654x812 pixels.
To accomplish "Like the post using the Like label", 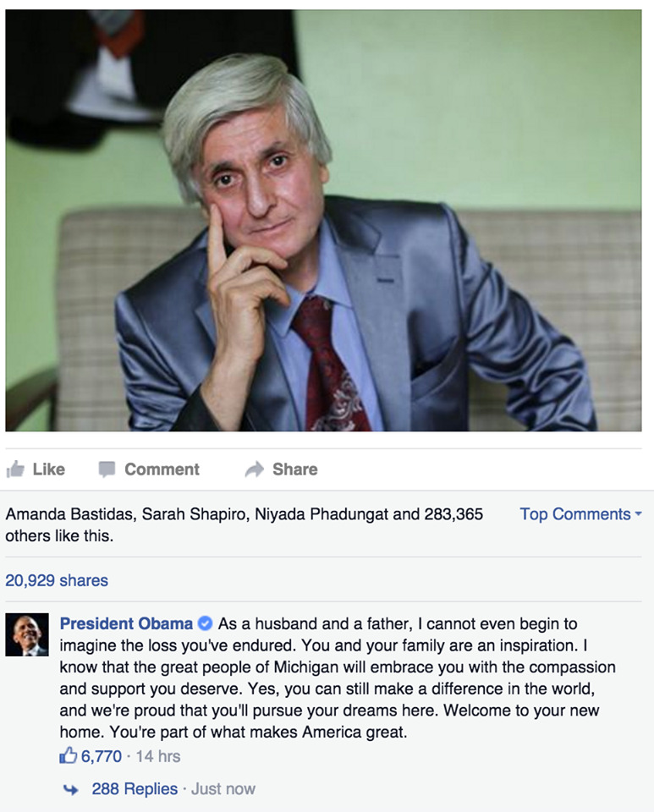I will pyautogui.click(x=49, y=469).
